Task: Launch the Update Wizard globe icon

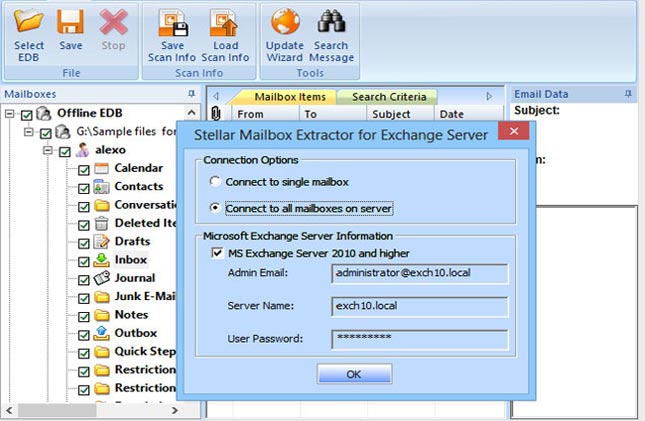Action: (285, 21)
